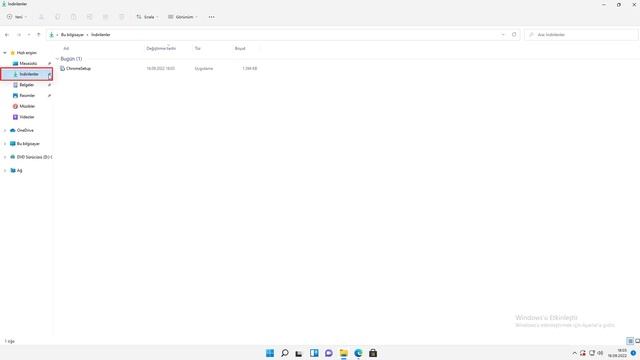The width and height of the screenshot is (640, 360).
Task: Click the ChromeSetup file icon
Action: tap(62, 69)
